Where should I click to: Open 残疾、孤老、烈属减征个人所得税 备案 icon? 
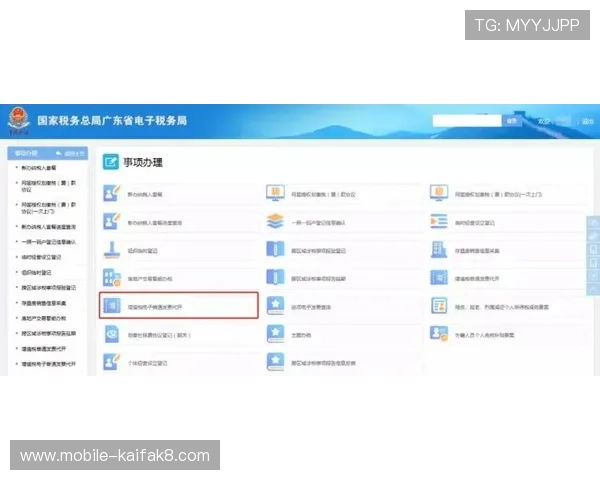click(x=439, y=306)
